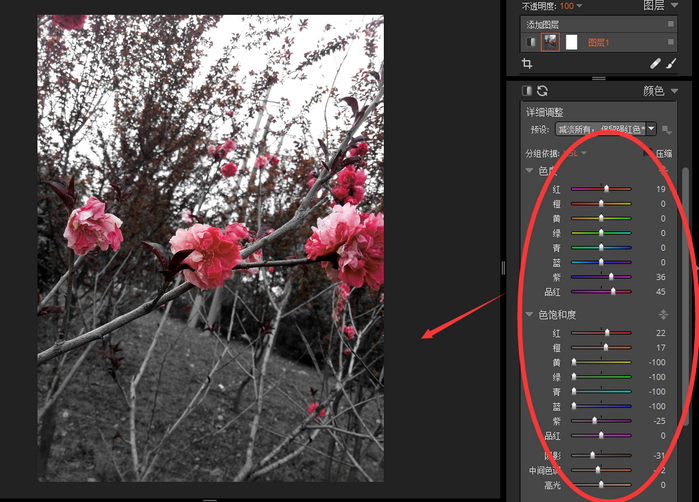Open the 颜色 panel menu
This screenshot has height=502, width=699.
[672, 91]
